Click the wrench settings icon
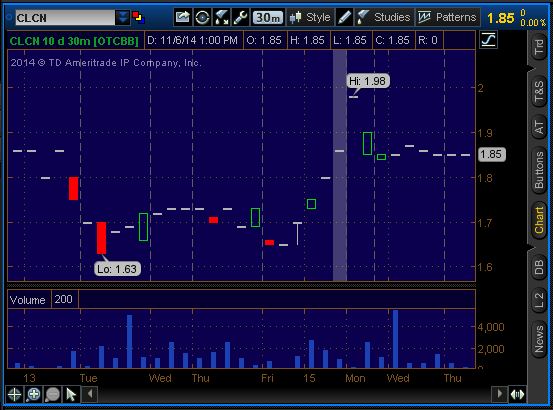Viewport: 553px width, 410px height. tap(241, 17)
